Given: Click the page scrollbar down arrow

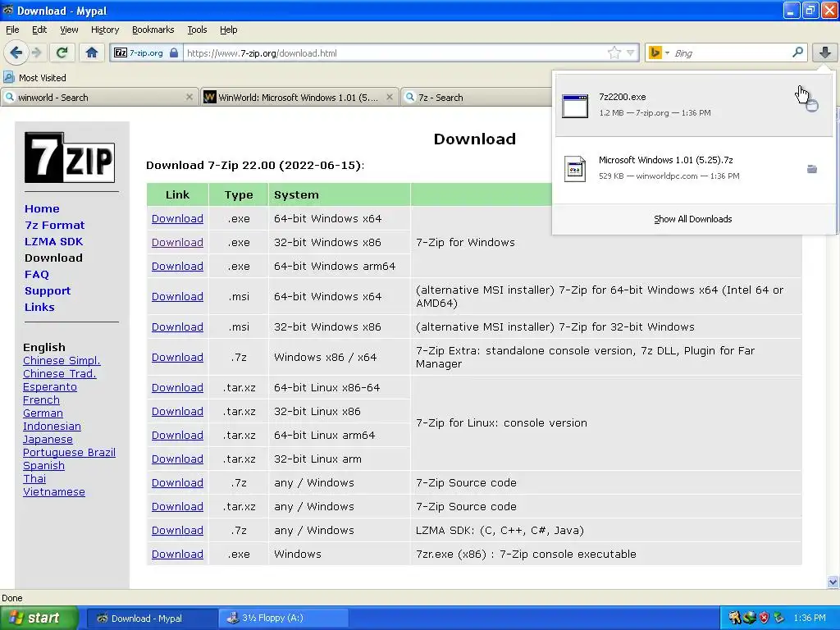Looking at the screenshot, I should [833, 582].
